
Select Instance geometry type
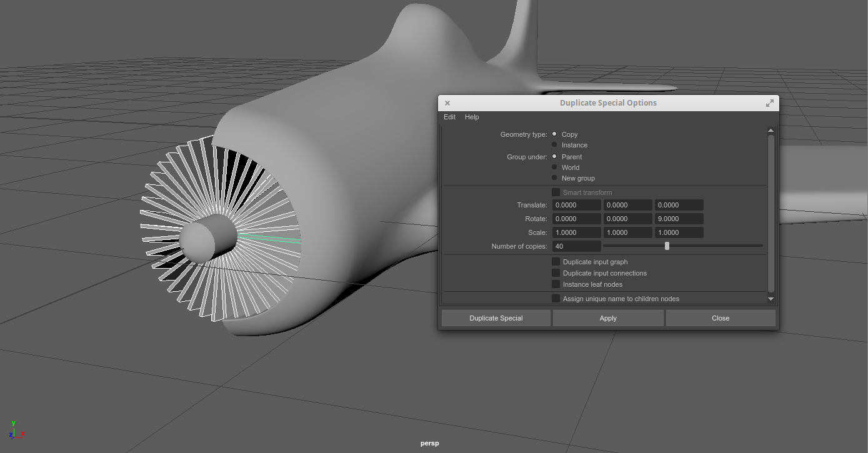pos(554,145)
